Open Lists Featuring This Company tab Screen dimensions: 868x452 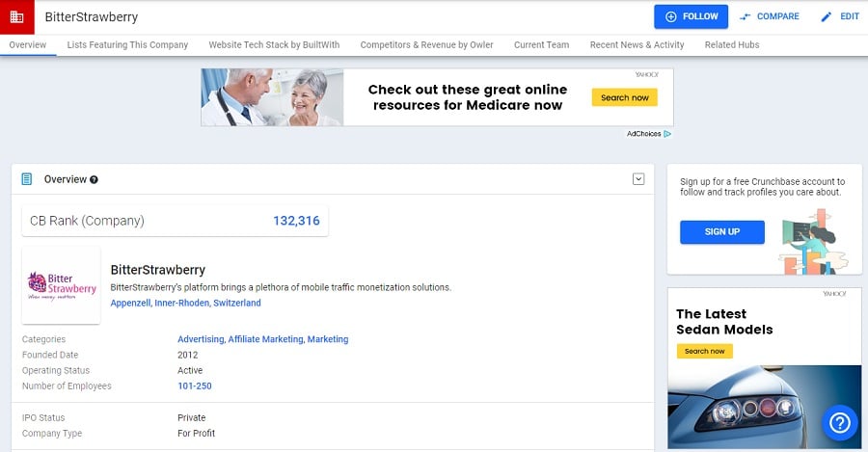pos(127,44)
